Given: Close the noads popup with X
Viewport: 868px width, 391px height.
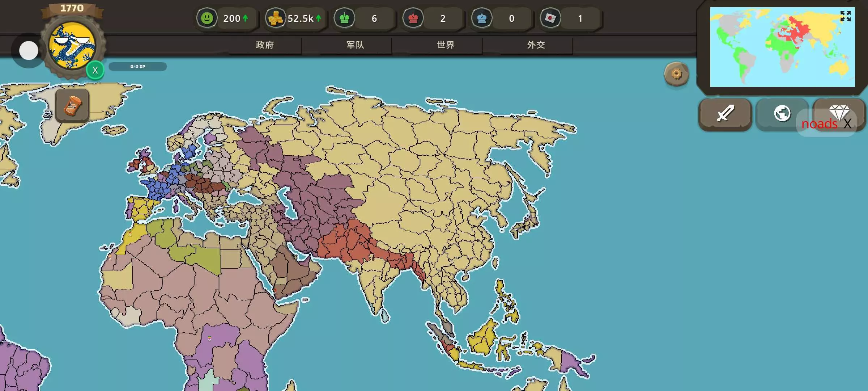Looking at the screenshot, I should (847, 124).
